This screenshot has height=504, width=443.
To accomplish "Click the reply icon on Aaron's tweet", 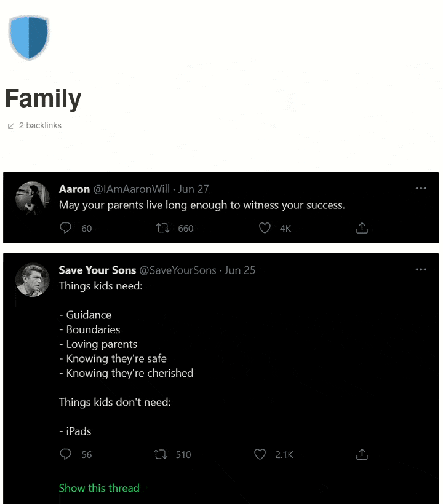I will coord(65,228).
